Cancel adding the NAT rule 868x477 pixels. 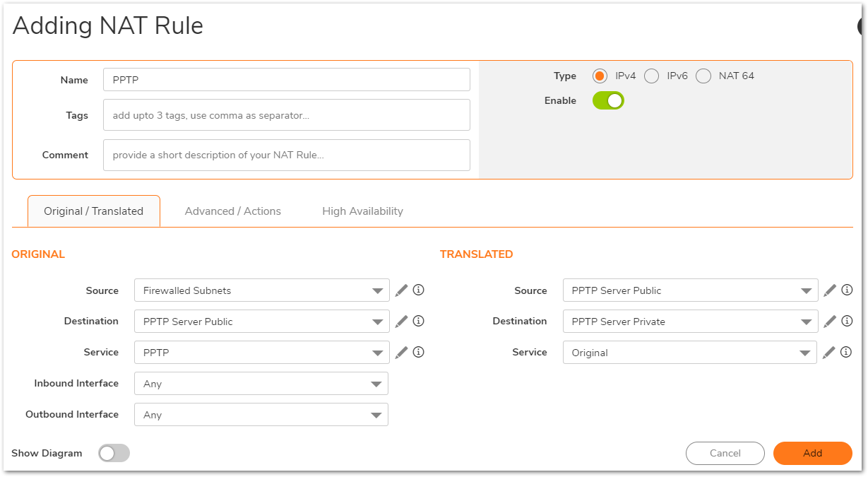[x=725, y=453]
